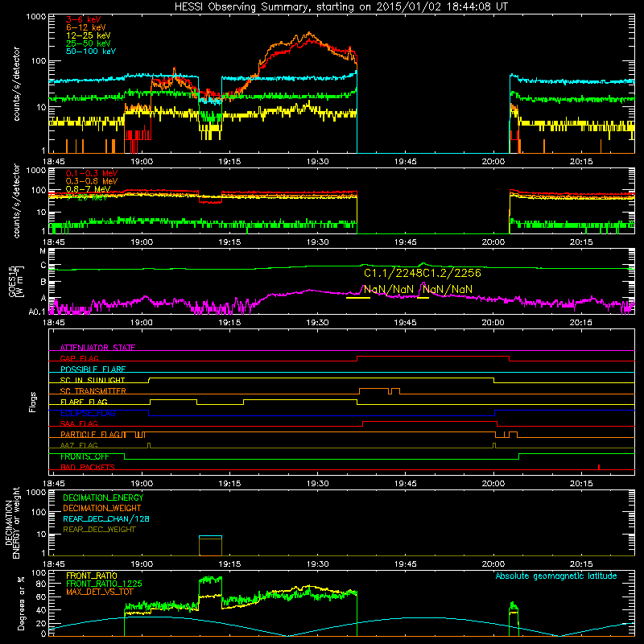Click the bad packets red spike marker

(599, 467)
